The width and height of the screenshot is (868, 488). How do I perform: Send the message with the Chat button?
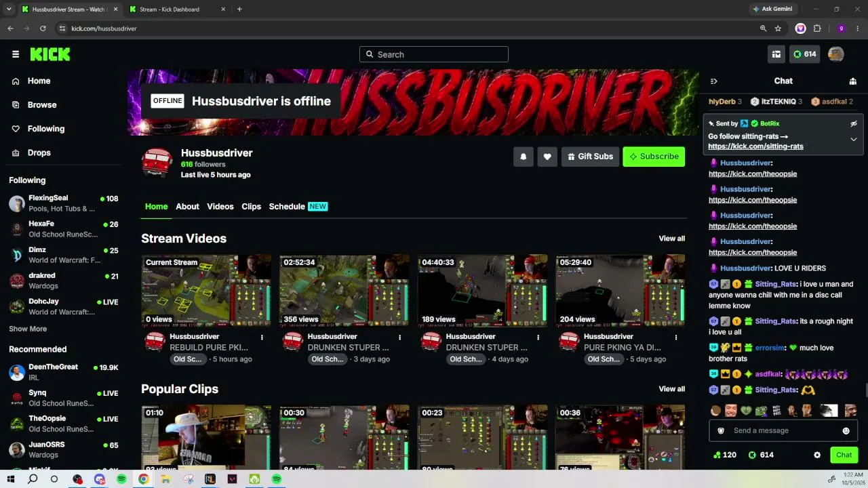click(x=844, y=455)
